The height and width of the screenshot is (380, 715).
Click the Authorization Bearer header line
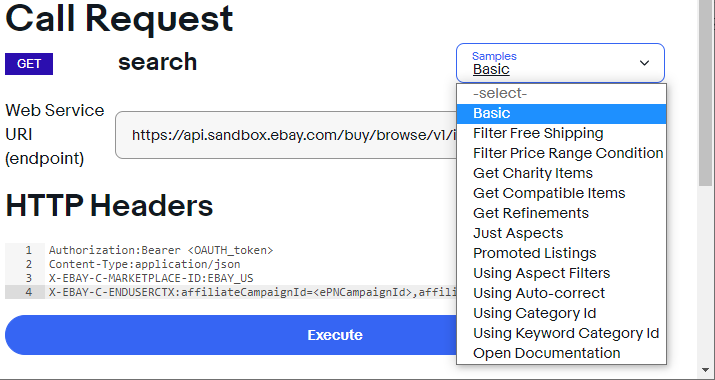pos(161,250)
